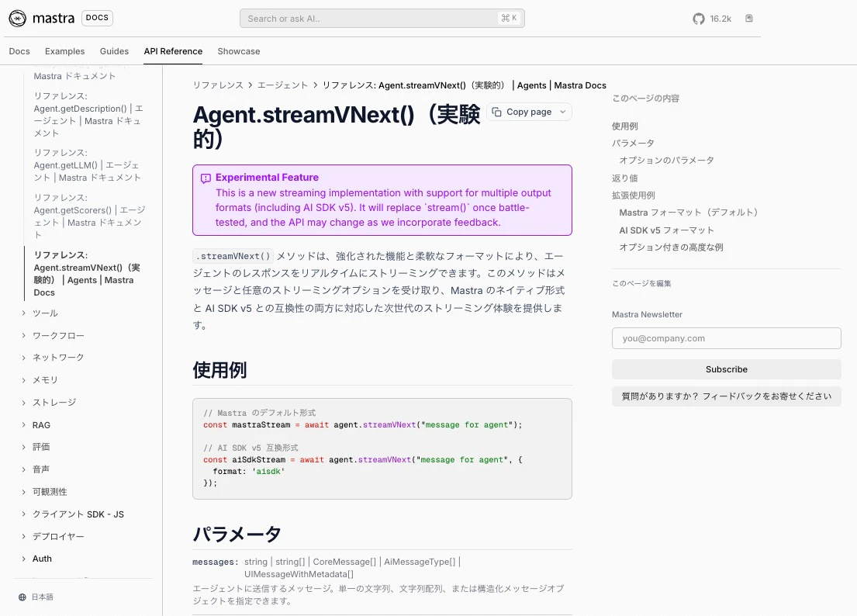857x616 pixels.
Task: Click the Mastra Newsletter label
Action: click(647, 314)
